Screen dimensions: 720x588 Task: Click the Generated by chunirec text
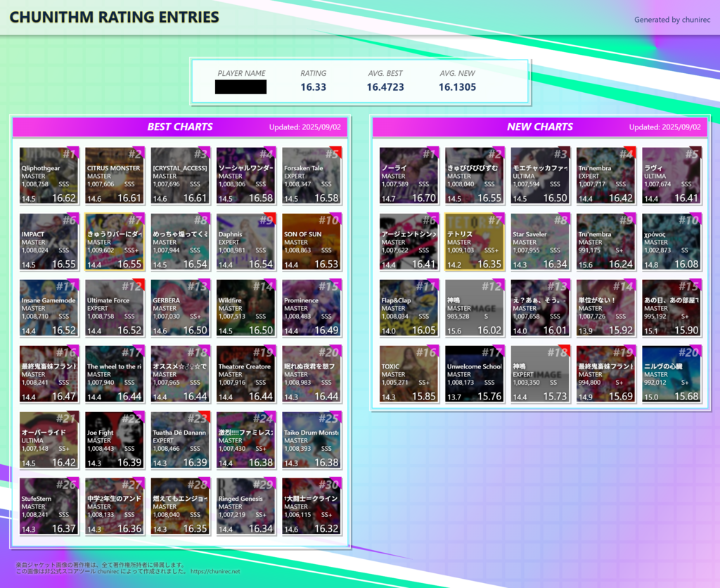pos(671,20)
